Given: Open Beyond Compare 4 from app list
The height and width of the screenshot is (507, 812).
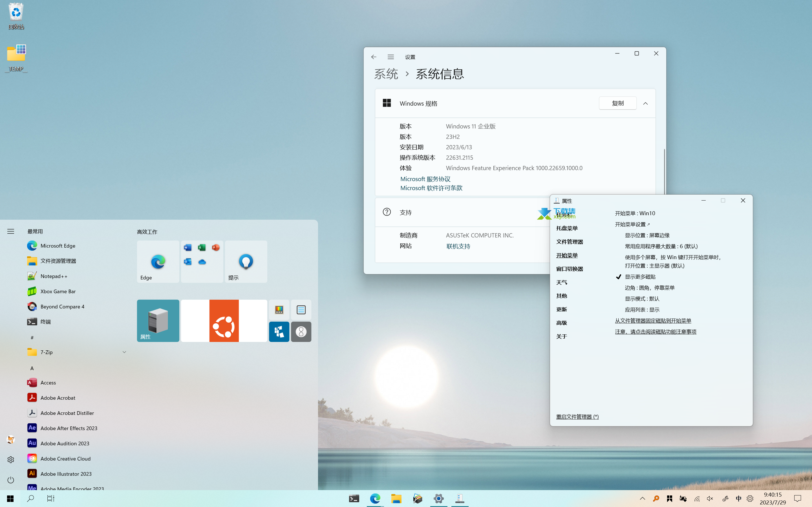Looking at the screenshot, I should click(63, 306).
